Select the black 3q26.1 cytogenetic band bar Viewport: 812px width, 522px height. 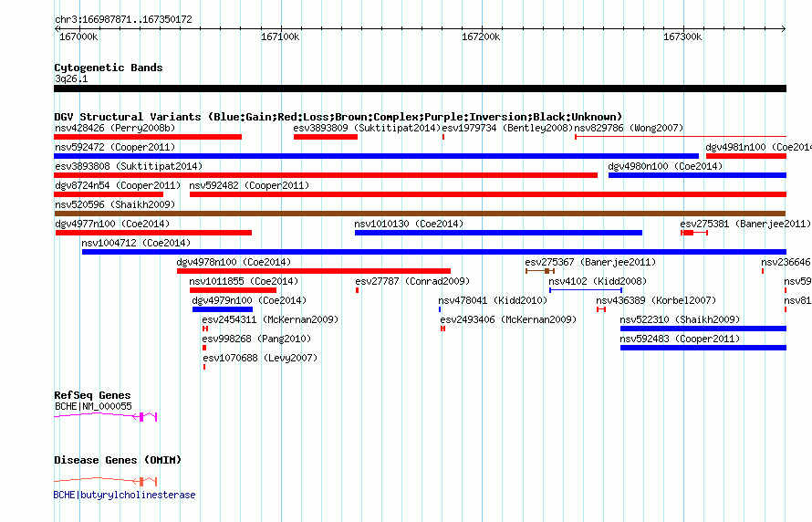(420, 89)
